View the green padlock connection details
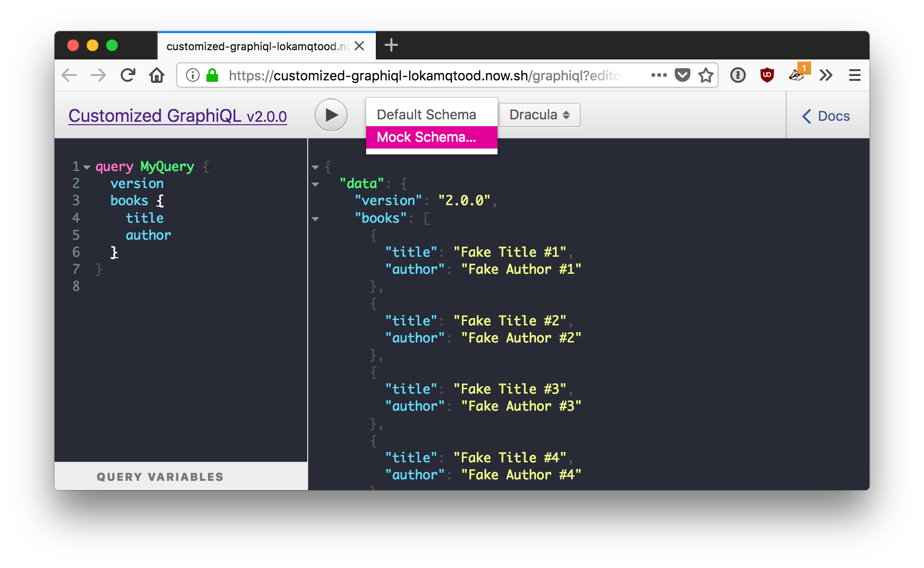This screenshot has height=568, width=924. (x=212, y=75)
